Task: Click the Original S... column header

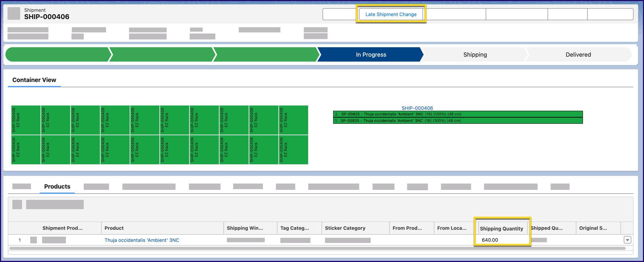Action: [598, 228]
